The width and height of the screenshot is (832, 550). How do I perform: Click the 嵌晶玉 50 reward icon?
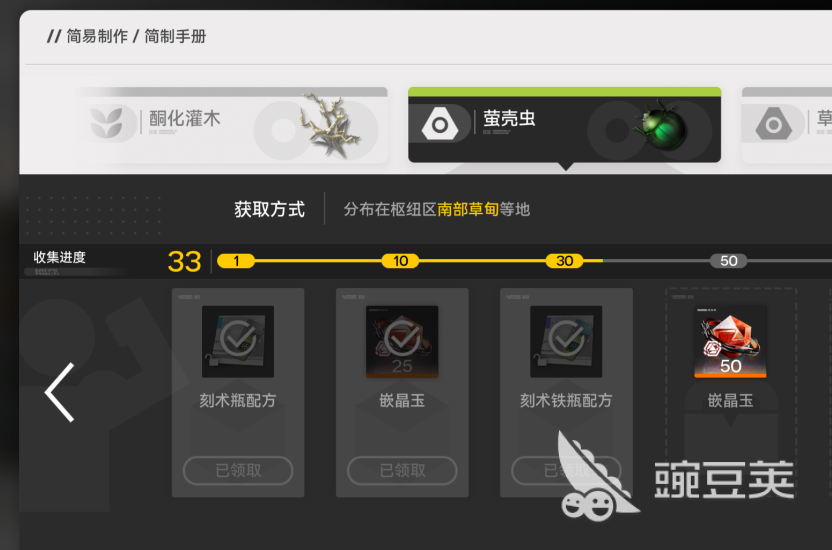point(730,342)
